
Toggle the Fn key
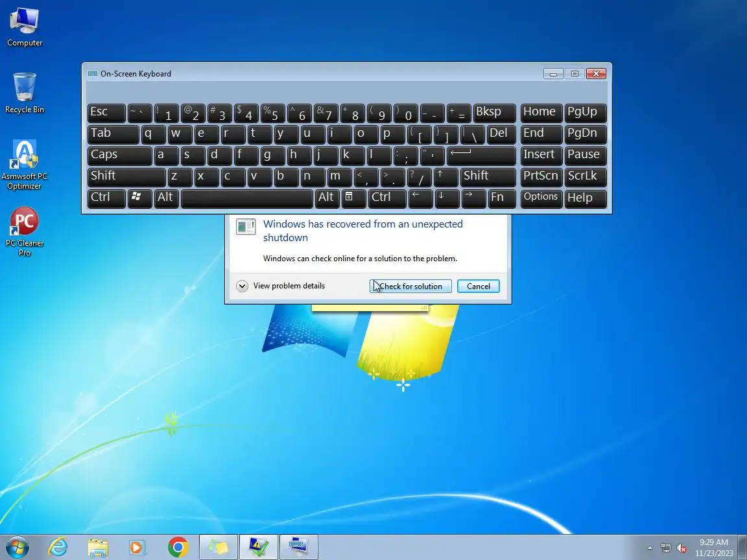[x=502, y=198]
